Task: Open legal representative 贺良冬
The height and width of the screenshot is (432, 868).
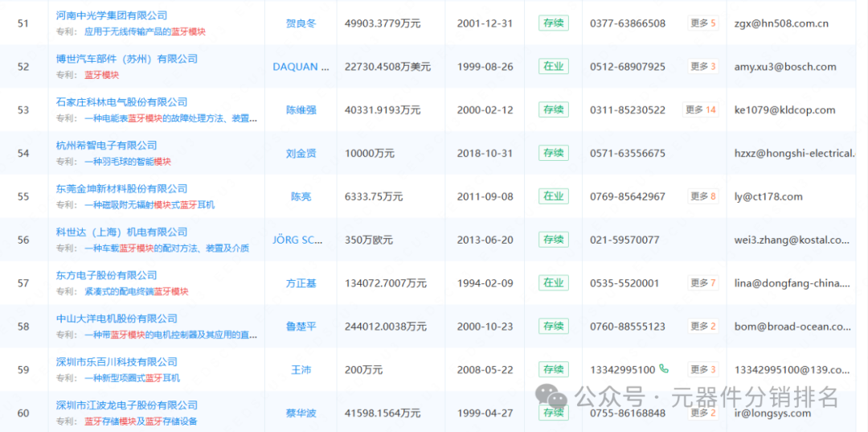Action: click(301, 23)
